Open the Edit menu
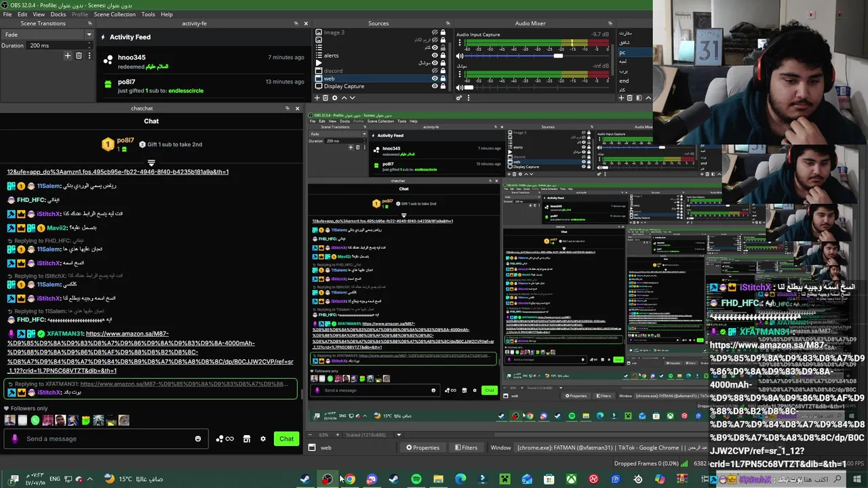This screenshot has width=868, height=488. point(22,14)
